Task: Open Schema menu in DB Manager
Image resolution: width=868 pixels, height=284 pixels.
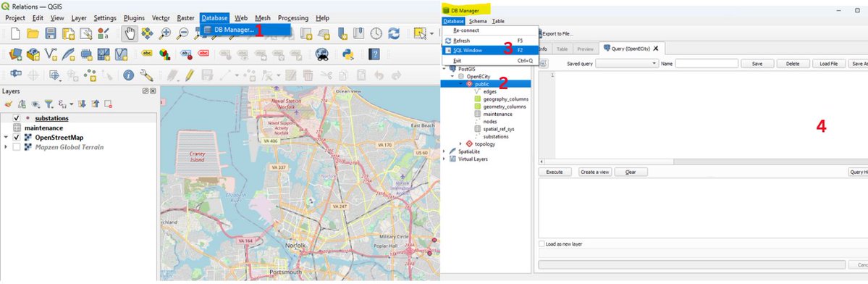Action: point(478,21)
